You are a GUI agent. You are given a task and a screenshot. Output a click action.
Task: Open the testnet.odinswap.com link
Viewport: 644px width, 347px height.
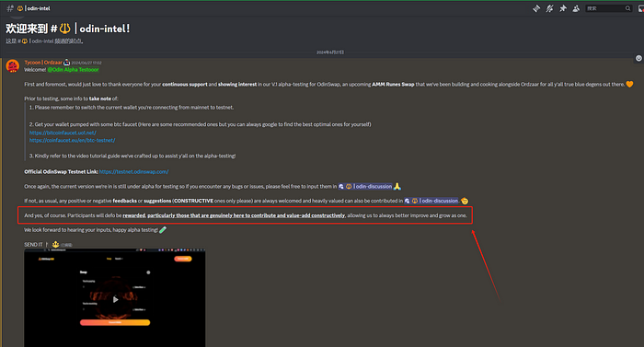tap(134, 172)
